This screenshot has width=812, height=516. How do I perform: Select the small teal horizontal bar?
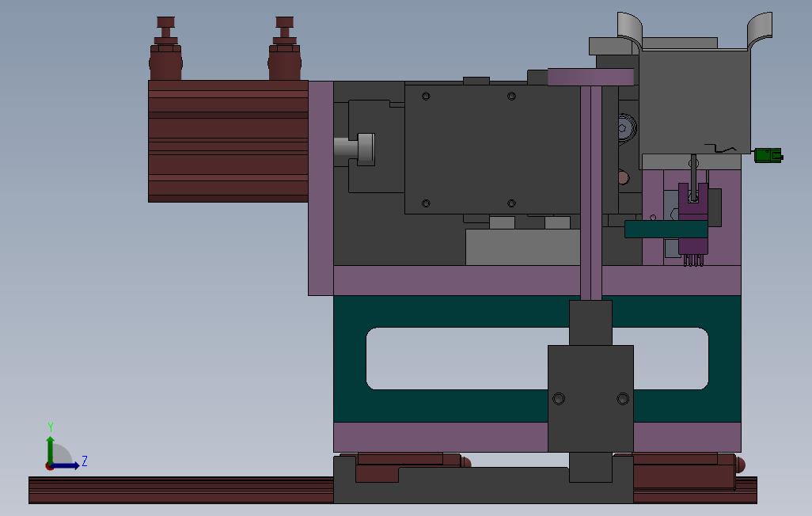pos(666,229)
